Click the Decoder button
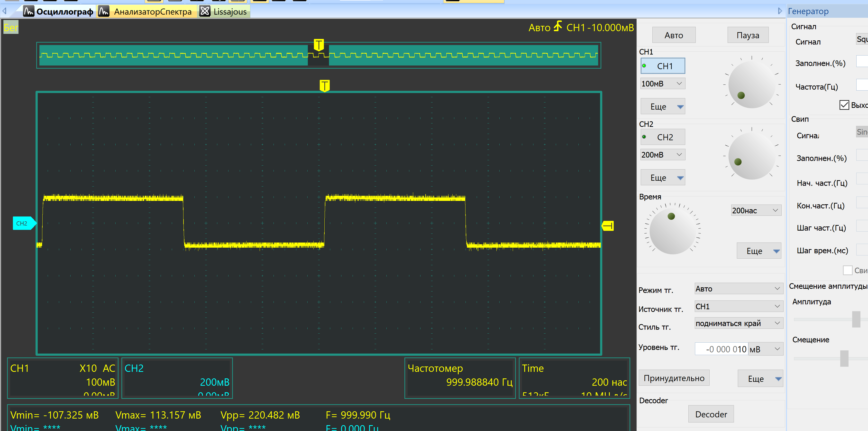 pyautogui.click(x=711, y=414)
